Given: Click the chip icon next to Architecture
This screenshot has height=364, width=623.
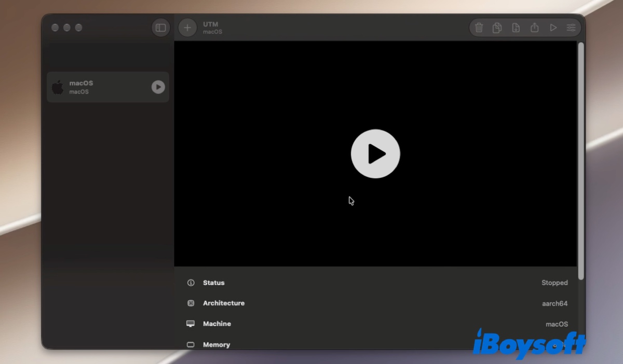Looking at the screenshot, I should tap(191, 303).
